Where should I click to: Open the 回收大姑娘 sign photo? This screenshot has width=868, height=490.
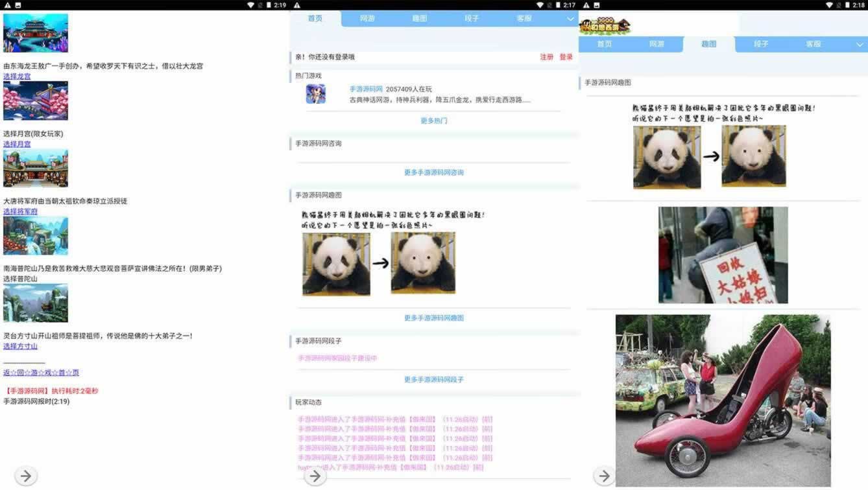(x=723, y=255)
